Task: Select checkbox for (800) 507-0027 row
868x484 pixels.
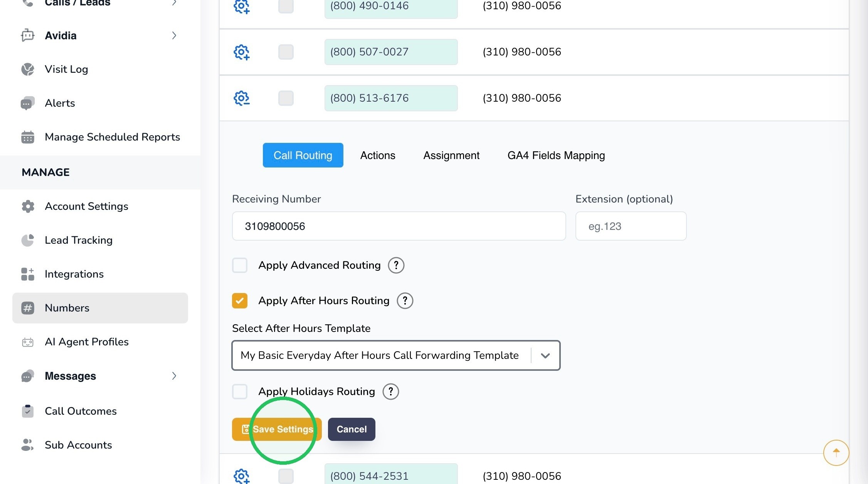Action: click(x=286, y=52)
